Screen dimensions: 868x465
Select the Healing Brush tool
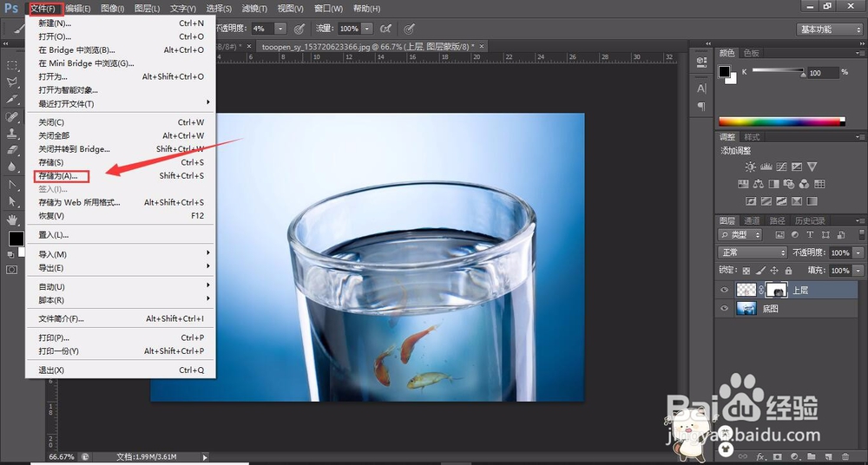click(x=11, y=117)
